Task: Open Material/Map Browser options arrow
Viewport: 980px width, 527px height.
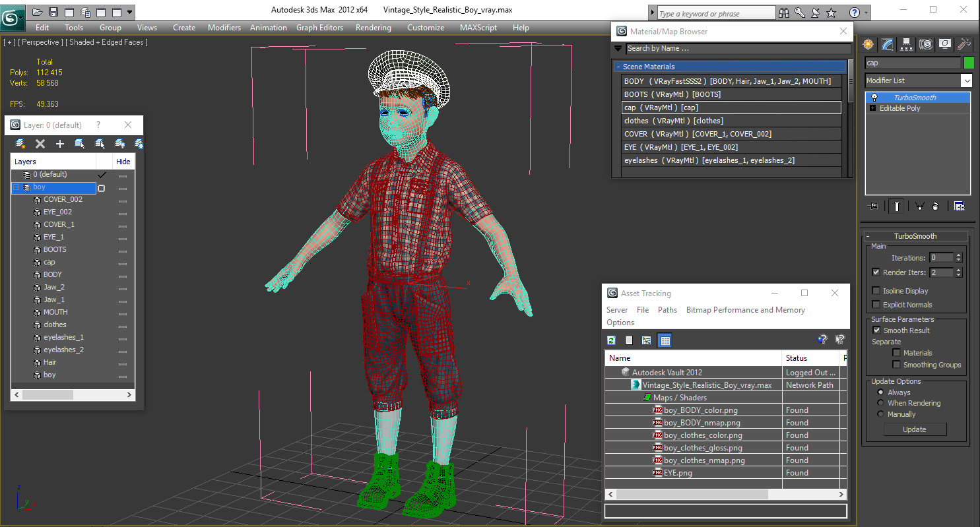Action: 618,48
